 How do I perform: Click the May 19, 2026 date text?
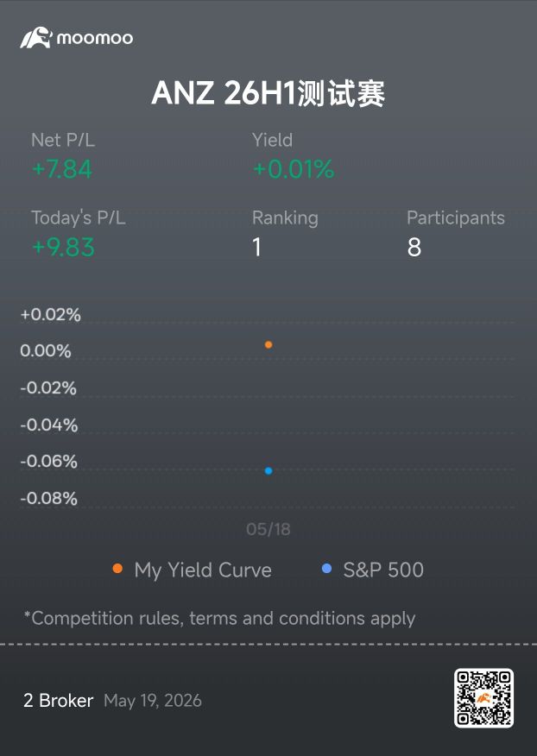pos(153,701)
